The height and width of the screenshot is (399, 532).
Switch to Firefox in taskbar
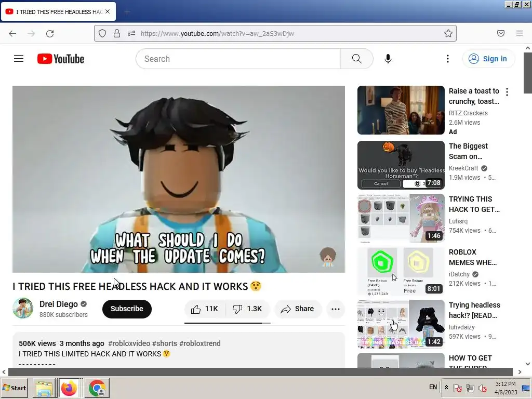coord(69,388)
